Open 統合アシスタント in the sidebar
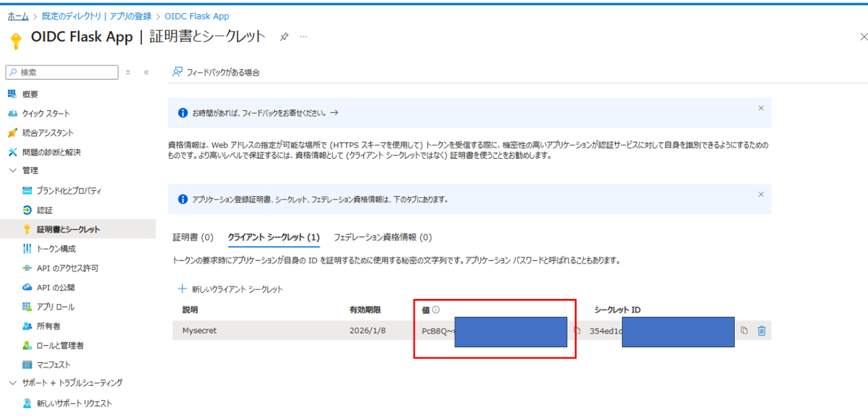 (x=48, y=133)
